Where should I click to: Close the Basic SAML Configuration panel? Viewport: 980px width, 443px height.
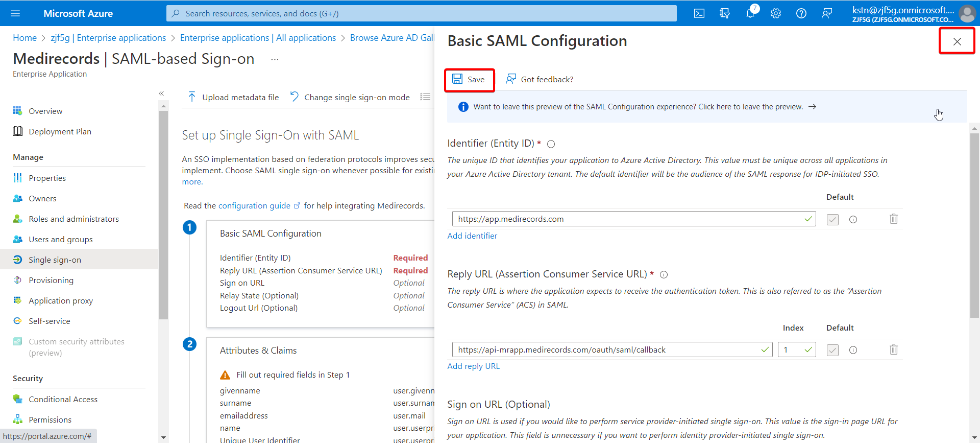[x=957, y=41]
